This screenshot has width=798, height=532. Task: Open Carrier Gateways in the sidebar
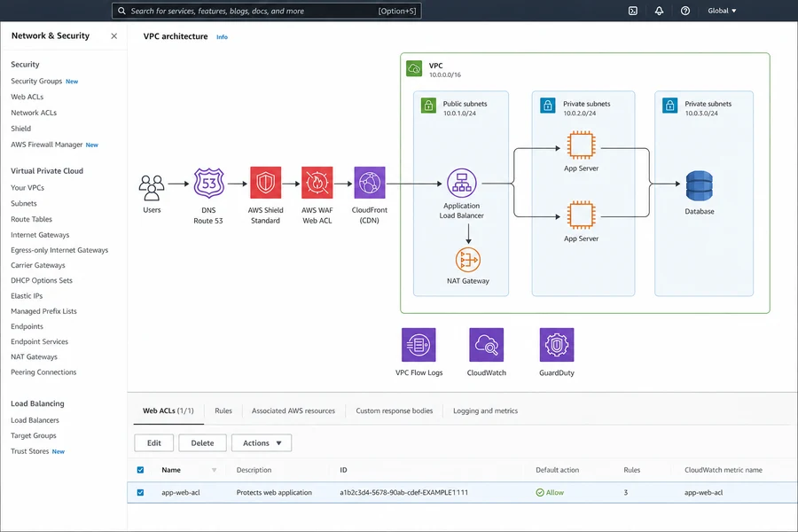(x=37, y=265)
